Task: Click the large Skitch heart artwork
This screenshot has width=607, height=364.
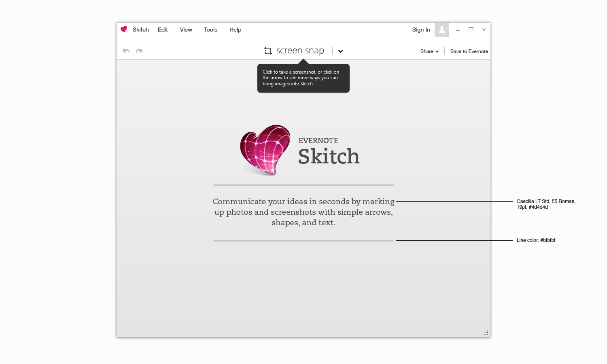Action: pos(265,150)
